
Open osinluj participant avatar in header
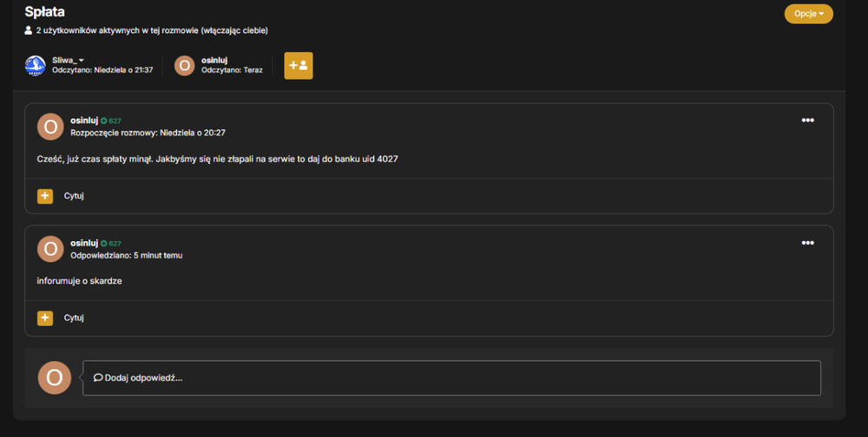coord(184,65)
